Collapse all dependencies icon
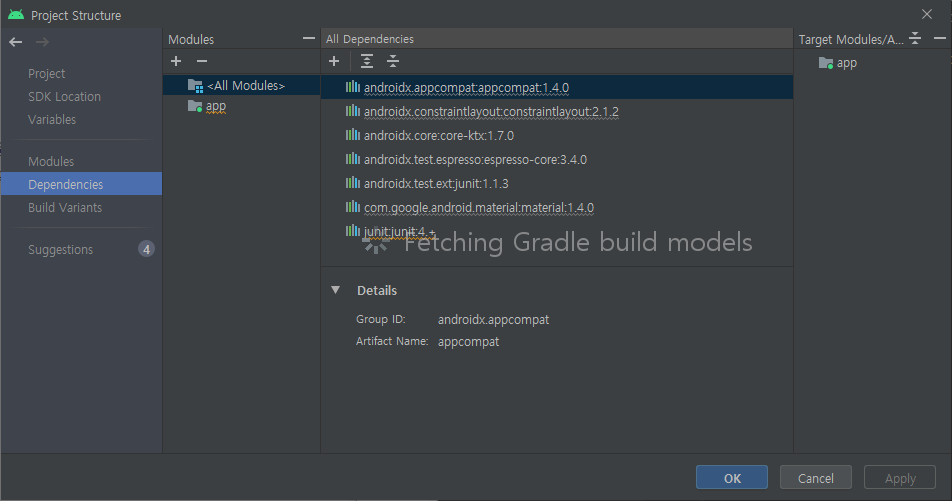The width and height of the screenshot is (952, 501). pyautogui.click(x=393, y=61)
